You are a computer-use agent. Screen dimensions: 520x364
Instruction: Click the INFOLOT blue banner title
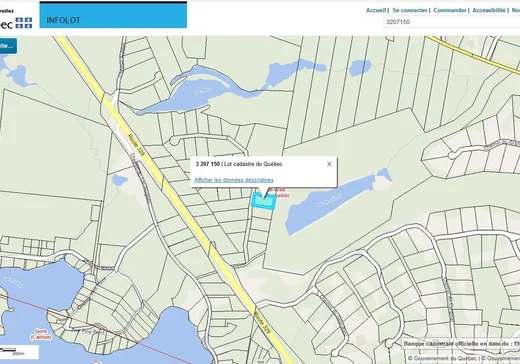63,20
